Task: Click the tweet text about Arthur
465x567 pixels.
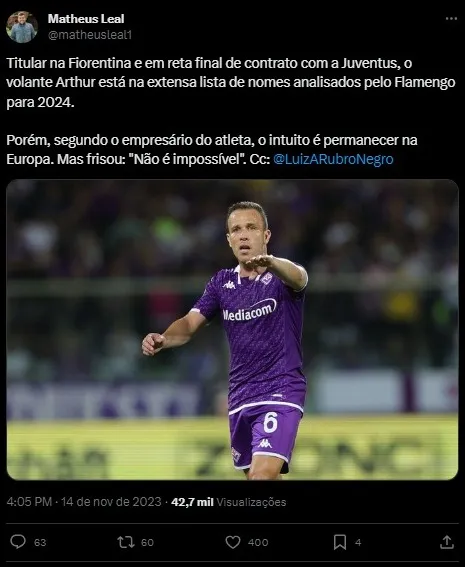Action: pos(231,111)
